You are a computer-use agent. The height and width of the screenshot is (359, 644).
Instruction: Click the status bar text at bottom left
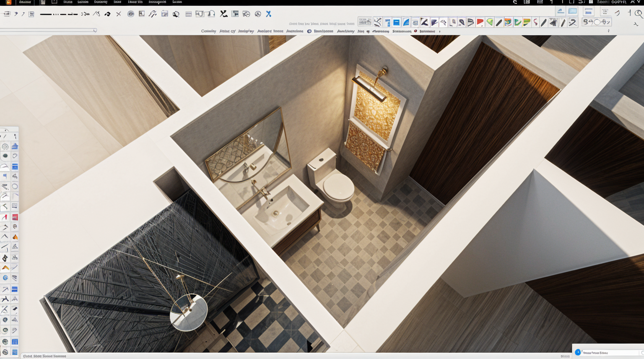[44, 356]
